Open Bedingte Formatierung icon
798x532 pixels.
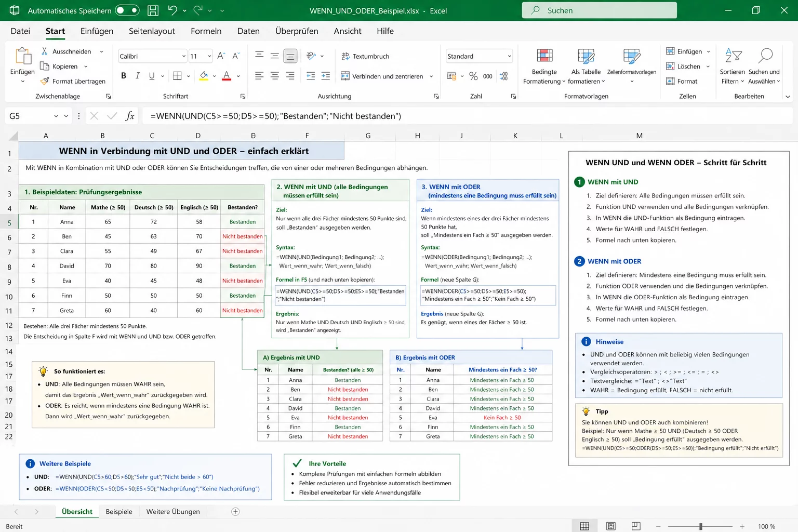(544, 56)
